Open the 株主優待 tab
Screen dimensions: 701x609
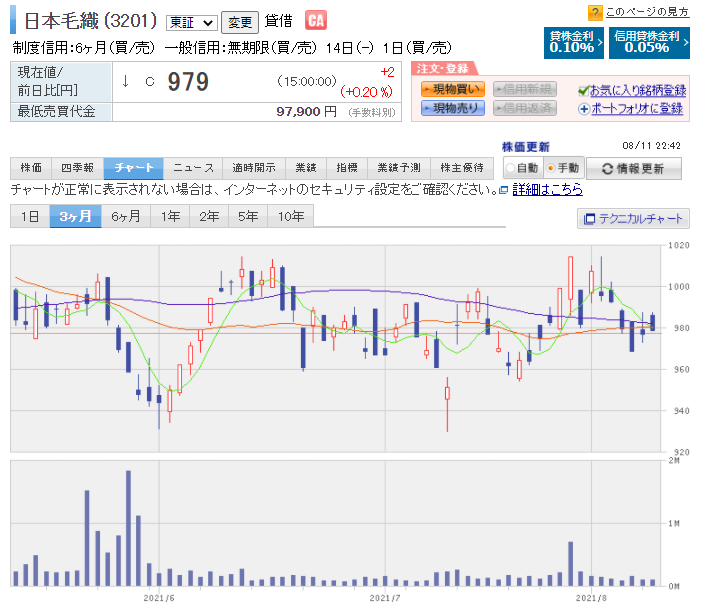pos(462,168)
